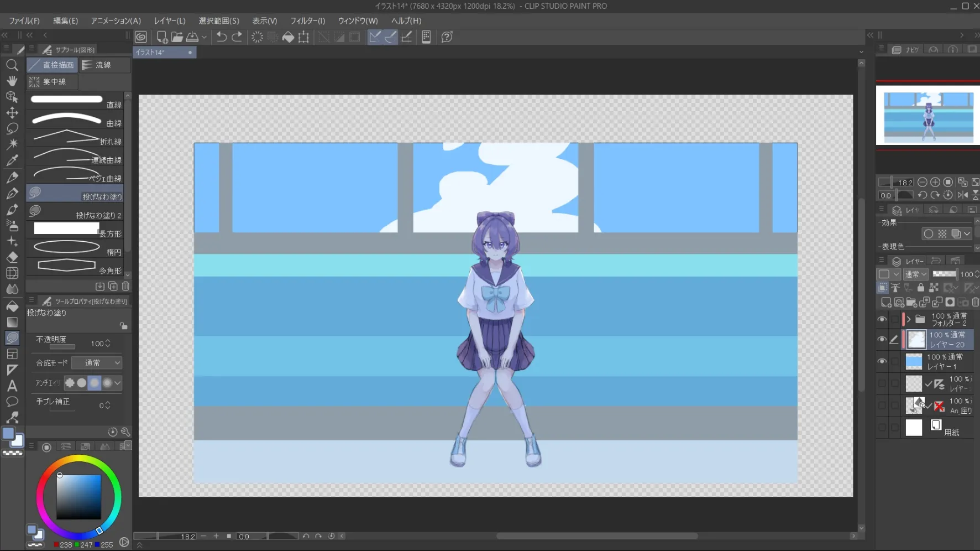The image size is (980, 551).
Task: Hide the フォルダー 2 folder layer
Action: (882, 320)
